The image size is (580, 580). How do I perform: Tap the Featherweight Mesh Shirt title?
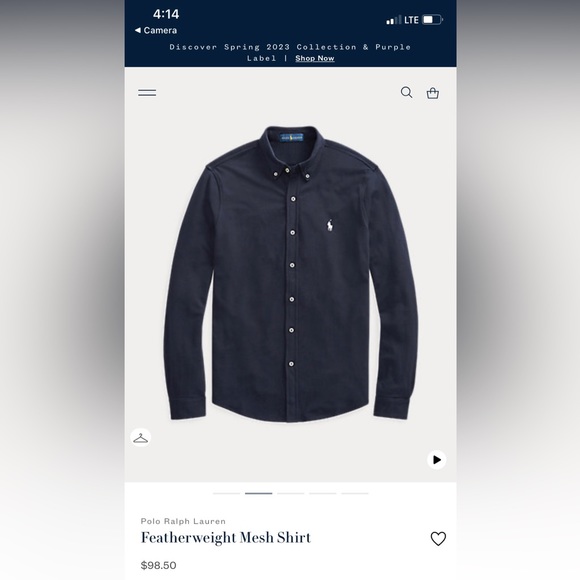226,538
